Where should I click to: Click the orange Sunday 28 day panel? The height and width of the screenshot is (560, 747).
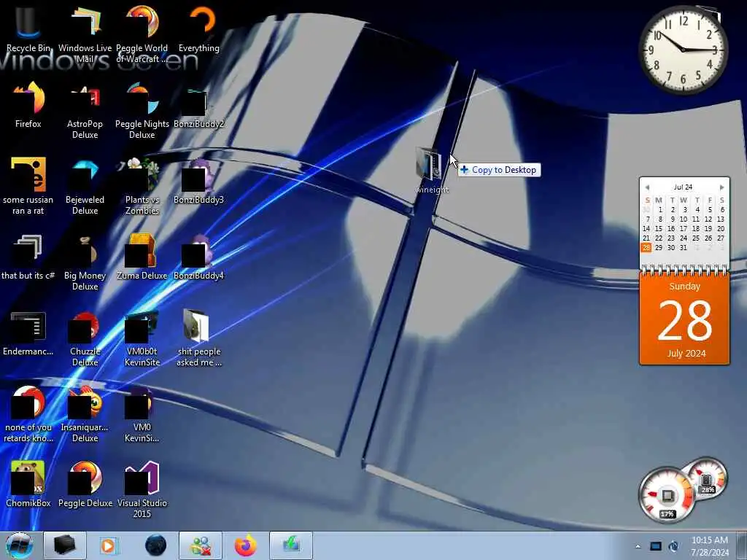coord(684,318)
